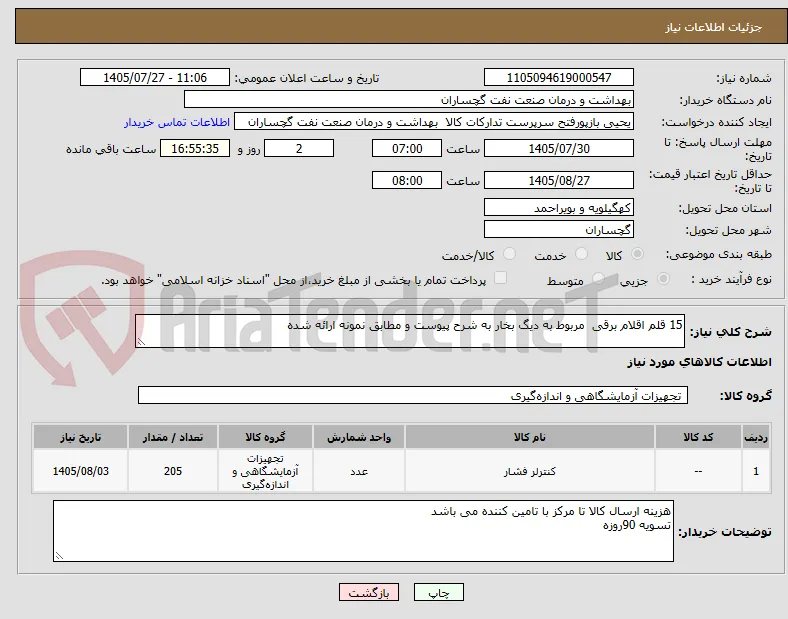Select the کالا radio button
This screenshot has height=619, width=788.
pos(637,254)
